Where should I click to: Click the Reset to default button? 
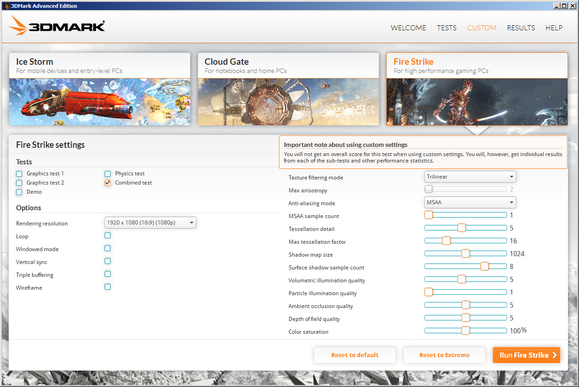point(355,355)
